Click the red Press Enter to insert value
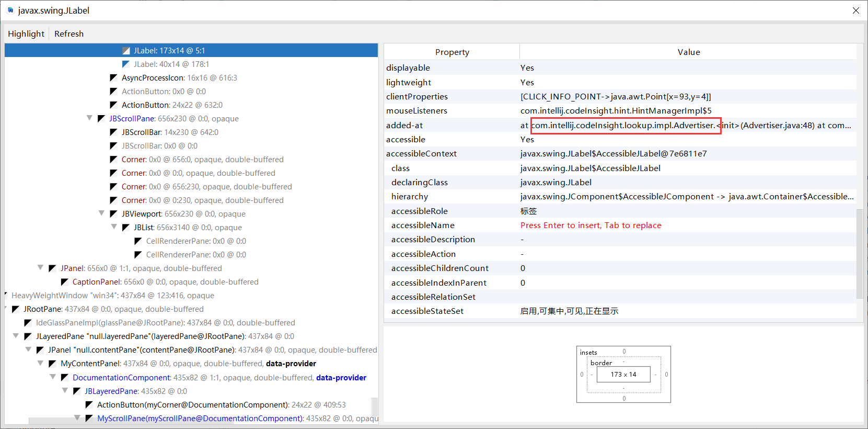 coord(591,225)
